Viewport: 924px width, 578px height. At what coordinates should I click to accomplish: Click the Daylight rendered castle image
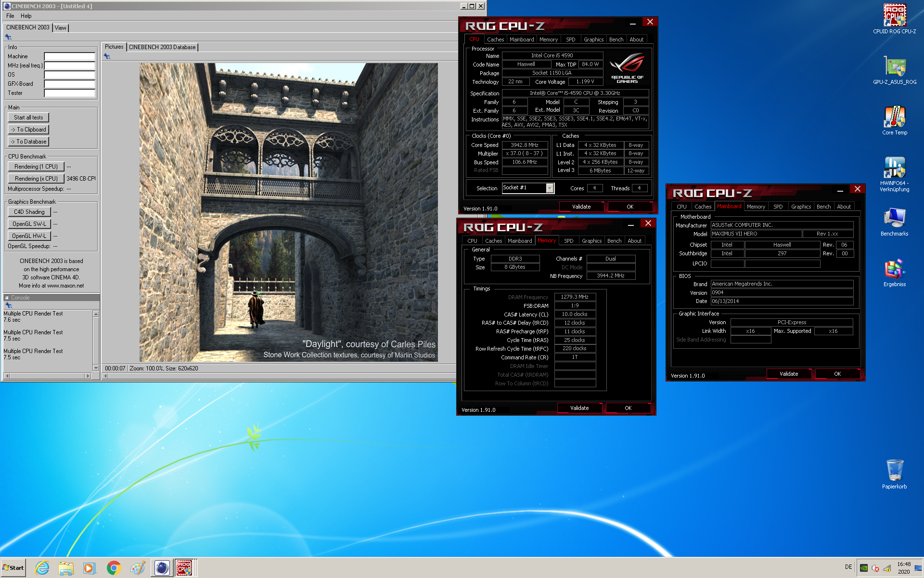click(288, 212)
